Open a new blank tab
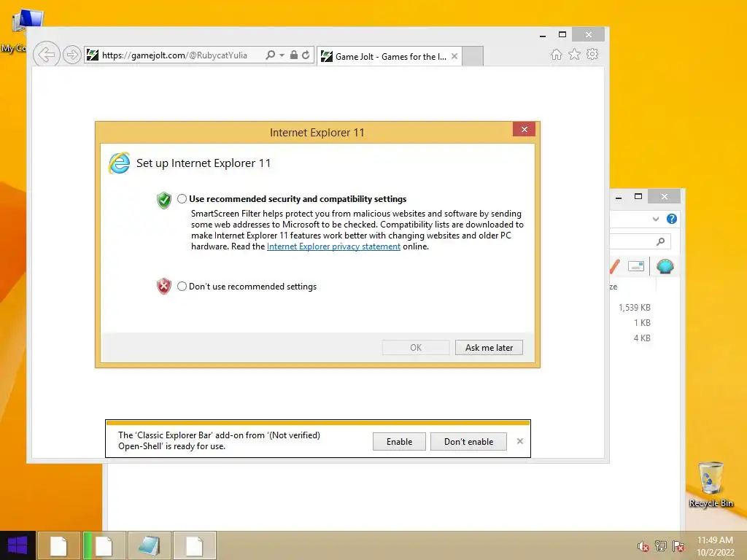Viewport: 747px width, 560px height. coord(473,56)
